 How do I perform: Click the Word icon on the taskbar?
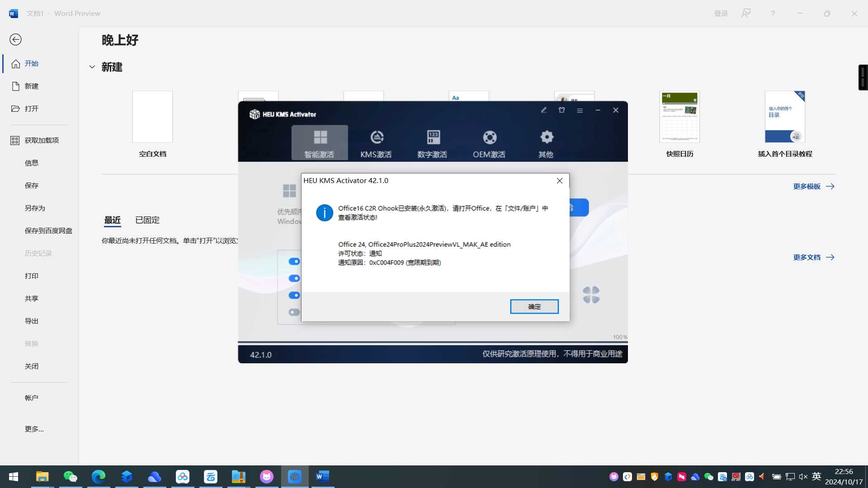tap(323, 477)
